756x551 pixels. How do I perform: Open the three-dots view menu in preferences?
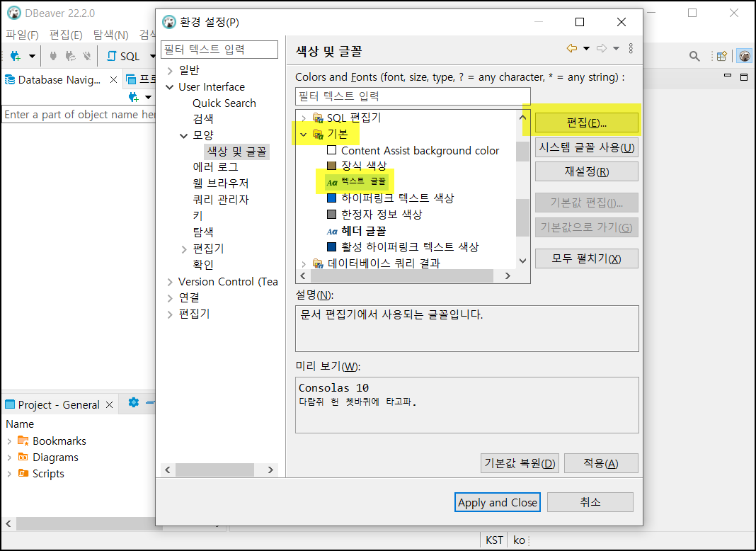(631, 48)
